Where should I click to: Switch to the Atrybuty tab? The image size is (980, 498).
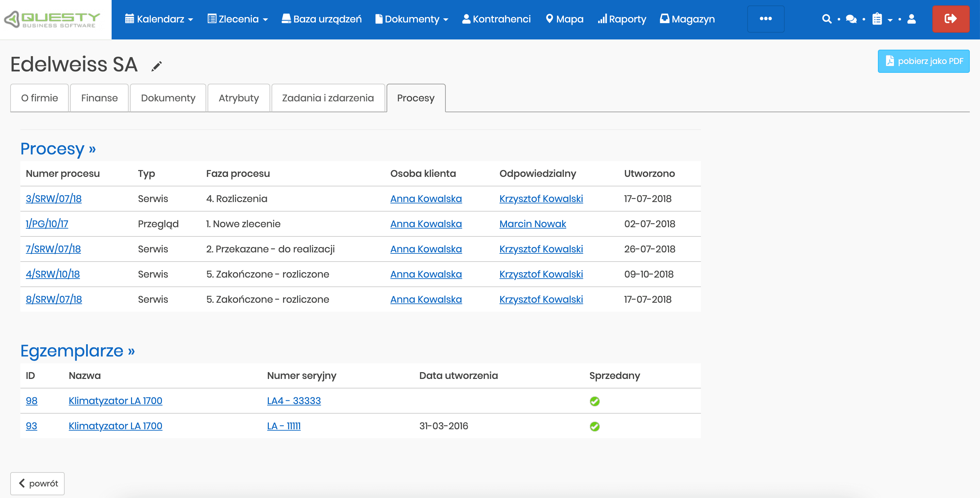(239, 98)
